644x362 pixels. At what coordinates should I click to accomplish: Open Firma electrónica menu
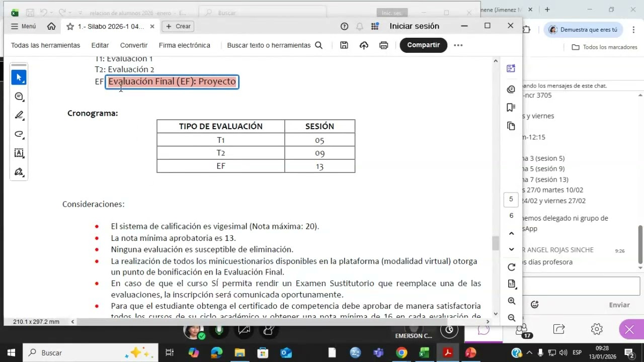pyautogui.click(x=185, y=45)
